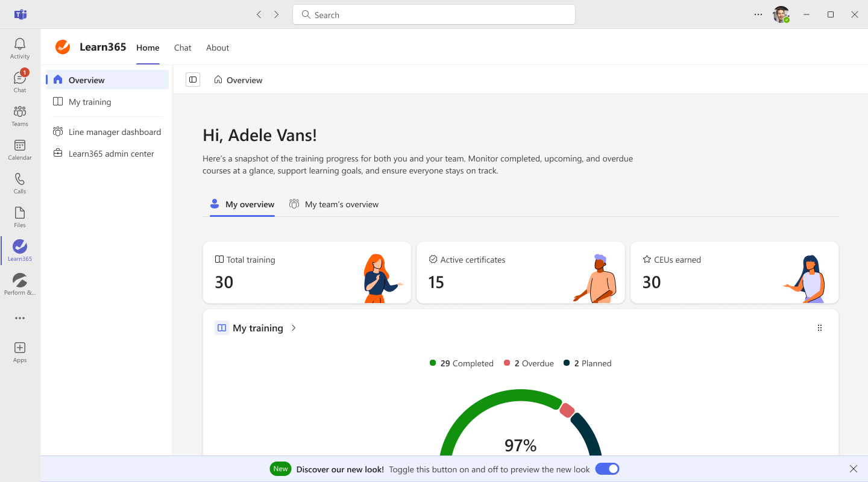Show more apps via the sidebar ellipsis
This screenshot has height=482, width=868.
pyautogui.click(x=20, y=318)
